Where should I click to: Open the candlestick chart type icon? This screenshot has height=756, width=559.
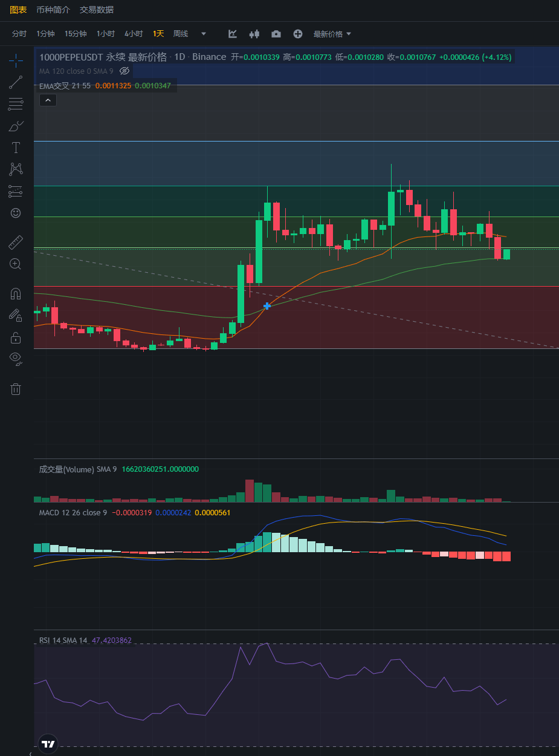click(x=254, y=34)
